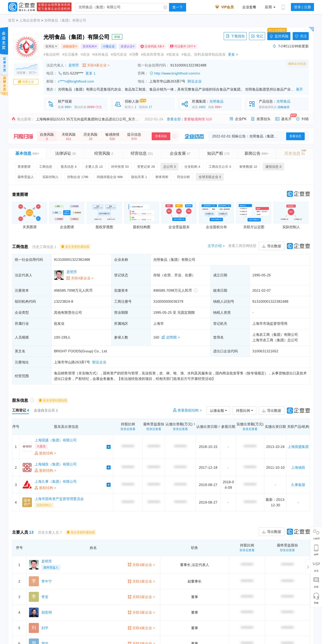Click 关注 follow button
Screen dimensions: 322x644
click(301, 36)
